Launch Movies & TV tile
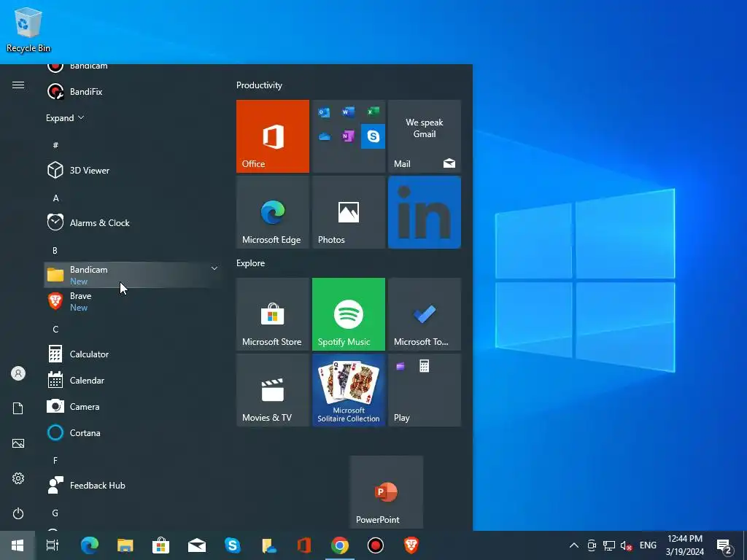The height and width of the screenshot is (560, 747). (x=273, y=390)
